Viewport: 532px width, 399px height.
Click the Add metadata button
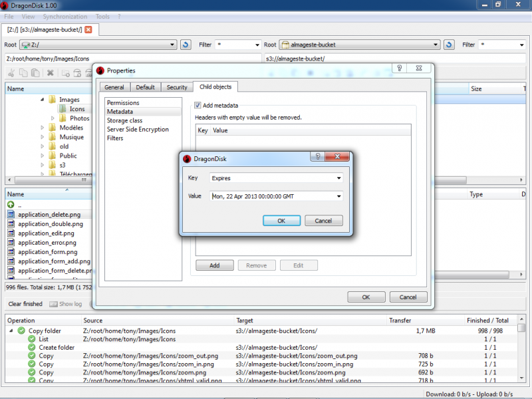click(x=214, y=265)
